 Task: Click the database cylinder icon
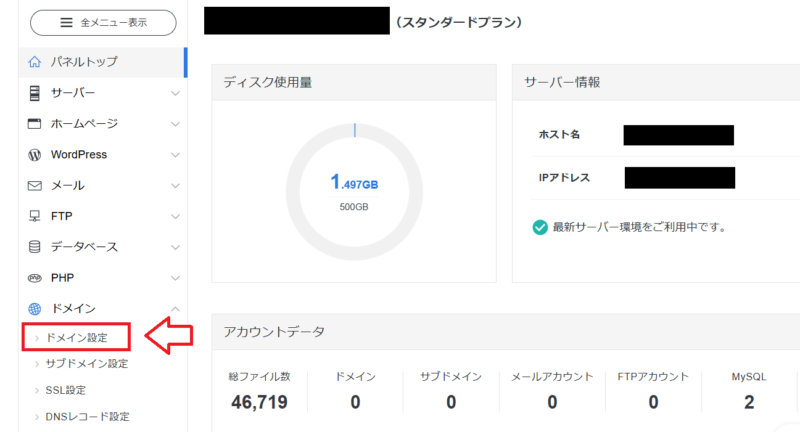click(x=34, y=247)
